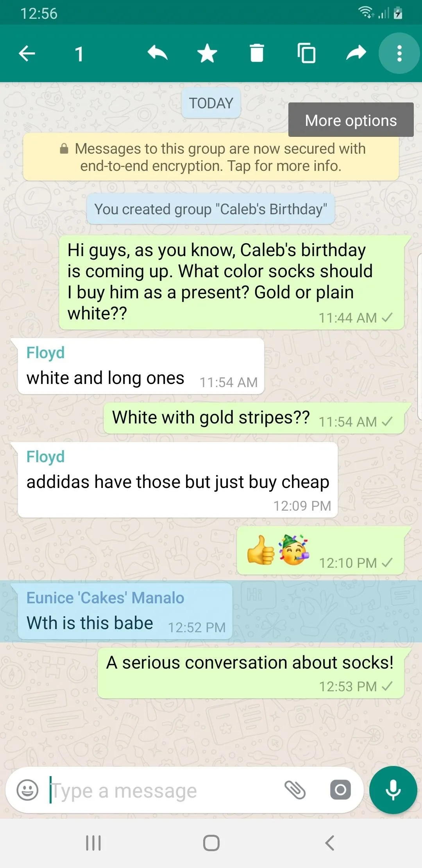422x868 pixels.
Task: Tap Floyd's name on the addidas message
Action: tap(45, 457)
